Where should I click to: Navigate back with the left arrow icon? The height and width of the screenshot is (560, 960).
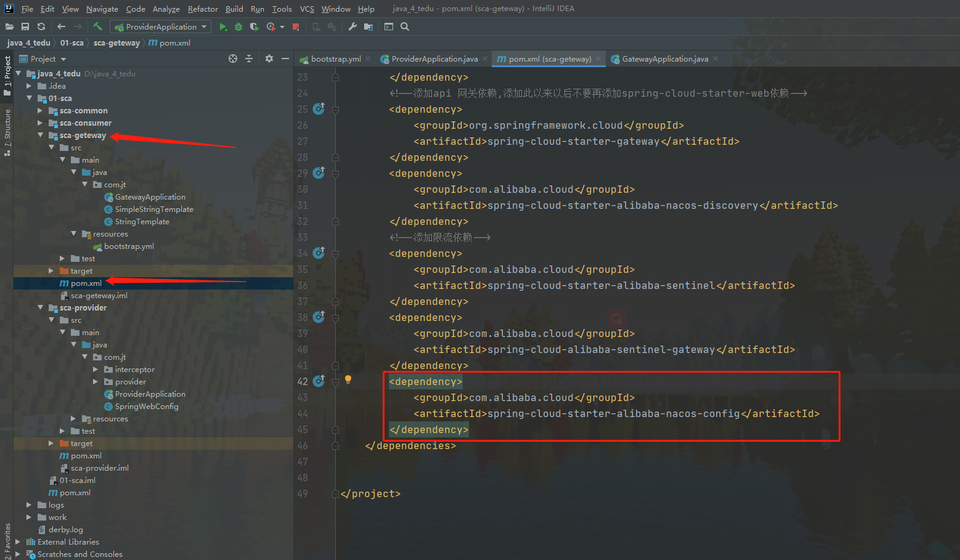(x=61, y=26)
